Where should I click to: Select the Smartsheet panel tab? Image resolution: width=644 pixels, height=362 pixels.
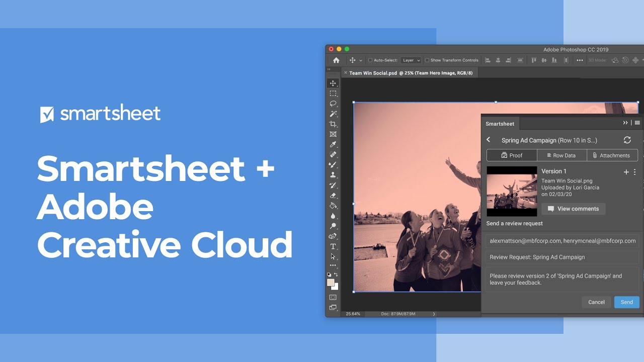pos(500,124)
